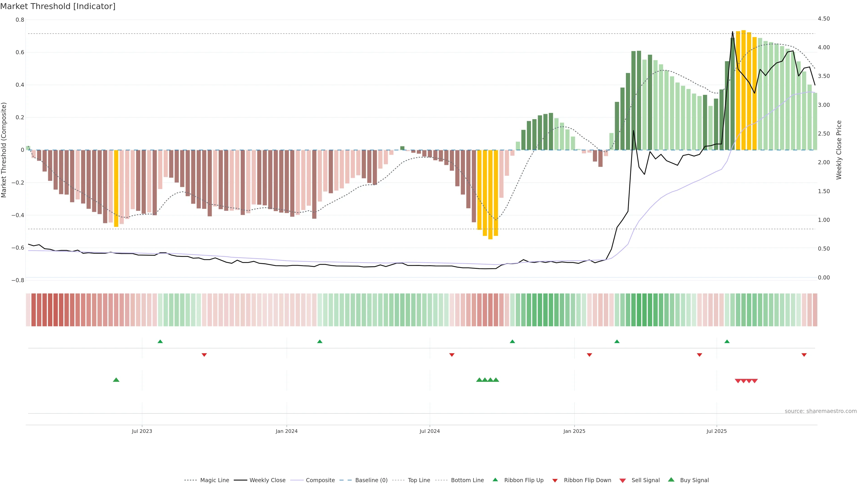This screenshot has height=488, width=868.
Task: Click the yellow bar near the bottom line in 2023
Action: (116, 189)
